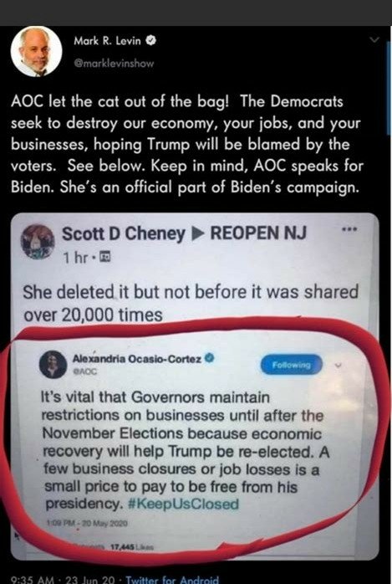Expand the tweet options chevron at top right
The image size is (392, 584).
(374, 39)
